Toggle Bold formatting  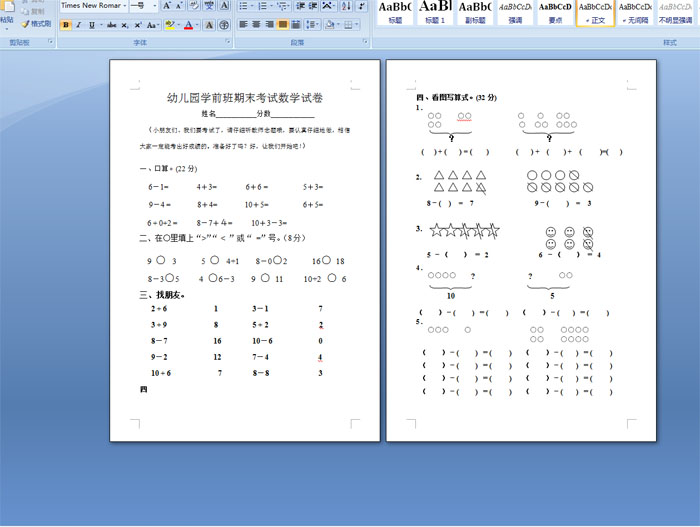coord(66,25)
